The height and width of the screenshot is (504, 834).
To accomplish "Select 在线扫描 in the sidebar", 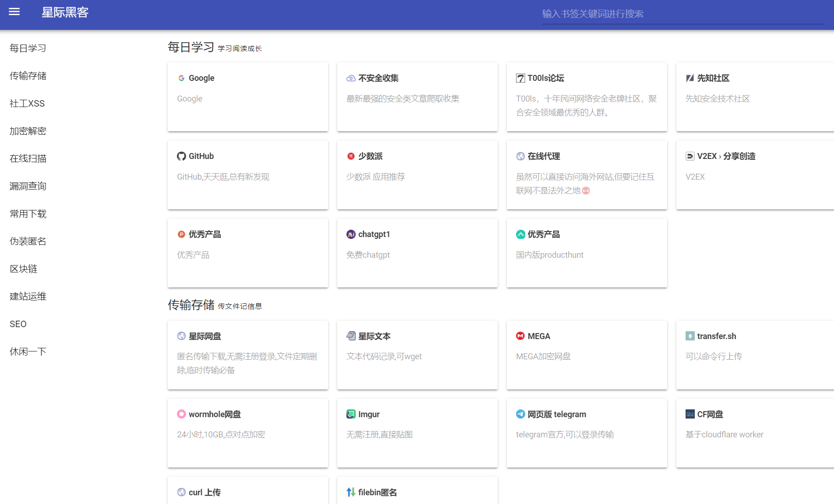I will point(28,159).
